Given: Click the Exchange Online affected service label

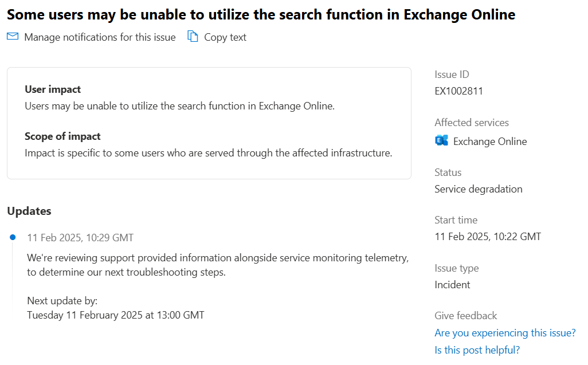Looking at the screenshot, I should pyautogui.click(x=490, y=142).
